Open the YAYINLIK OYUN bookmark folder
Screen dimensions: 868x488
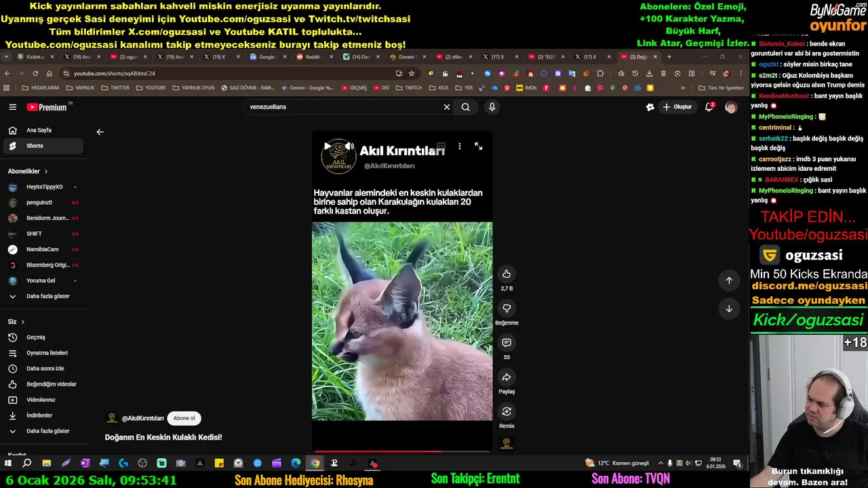click(193, 88)
